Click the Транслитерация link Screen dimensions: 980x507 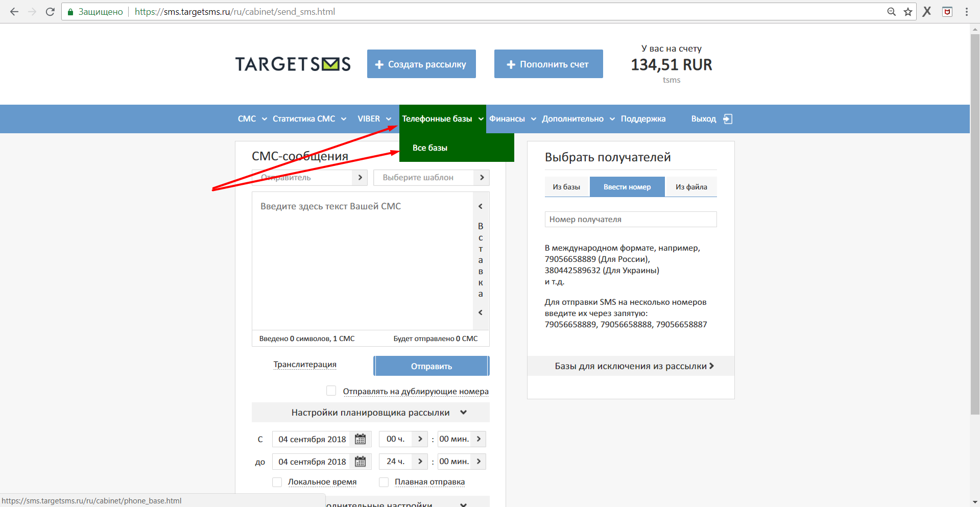305,365
